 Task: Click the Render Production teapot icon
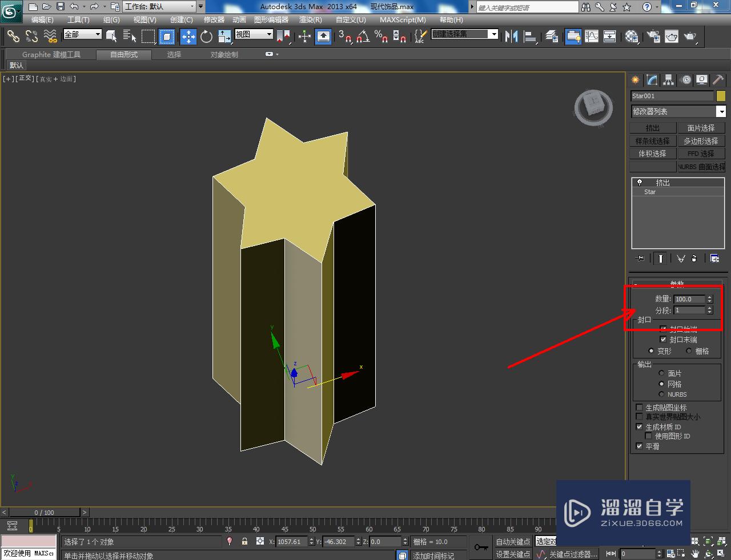pyautogui.click(x=690, y=36)
